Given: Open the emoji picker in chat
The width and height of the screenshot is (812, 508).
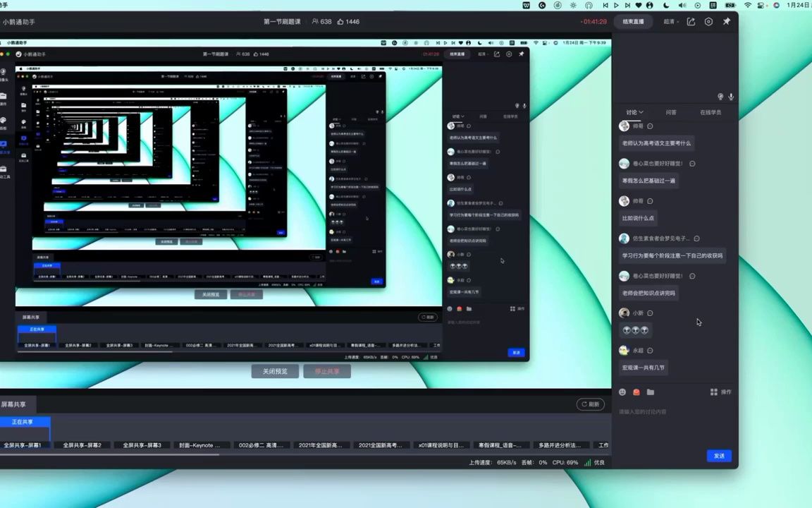Looking at the screenshot, I should pos(622,392).
